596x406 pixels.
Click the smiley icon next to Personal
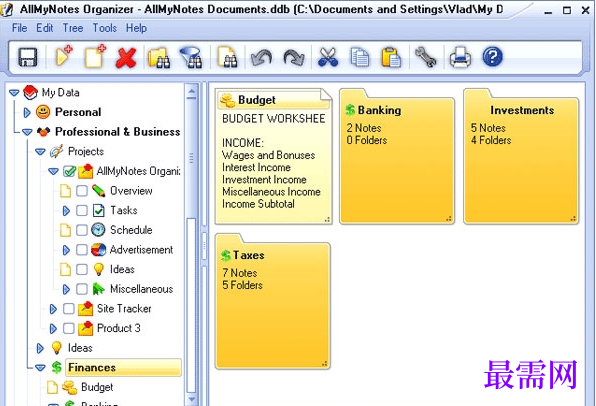(x=43, y=112)
